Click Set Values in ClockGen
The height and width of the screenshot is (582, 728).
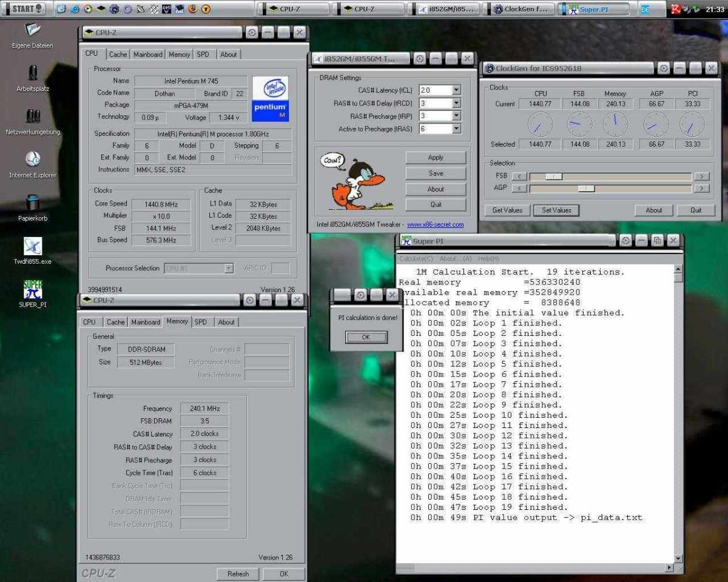[x=556, y=210]
